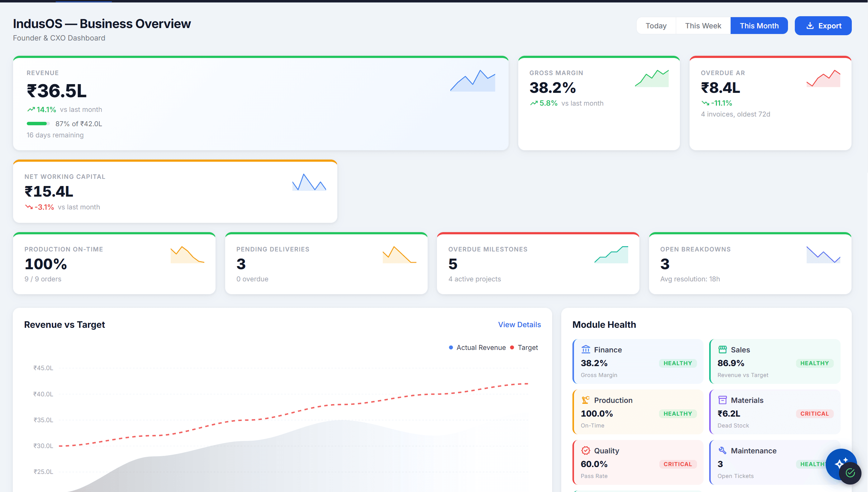The height and width of the screenshot is (492, 868).
Task: Click the Maintenance wrench icon
Action: 723,451
